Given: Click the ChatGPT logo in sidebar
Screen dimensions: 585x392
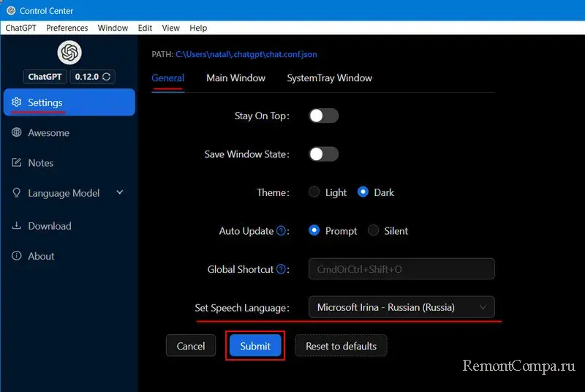Looking at the screenshot, I should (x=69, y=52).
